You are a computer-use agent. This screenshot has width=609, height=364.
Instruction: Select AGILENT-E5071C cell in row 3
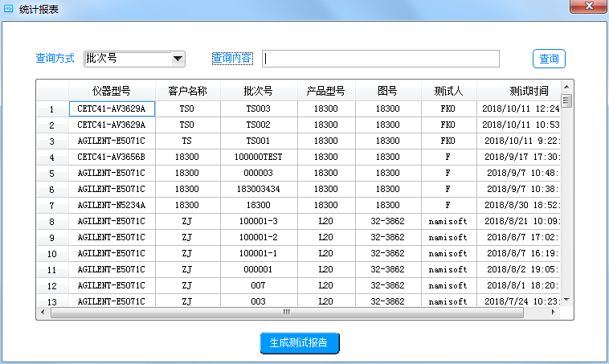click(x=112, y=141)
